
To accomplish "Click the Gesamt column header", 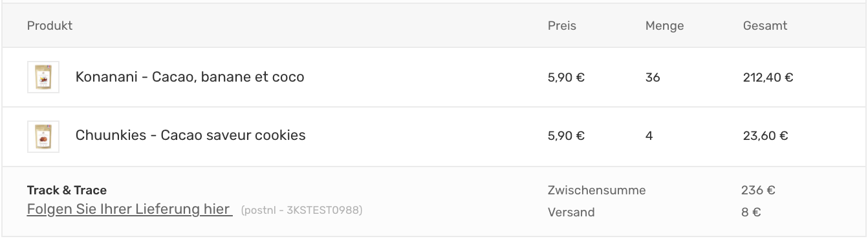I will 765,26.
